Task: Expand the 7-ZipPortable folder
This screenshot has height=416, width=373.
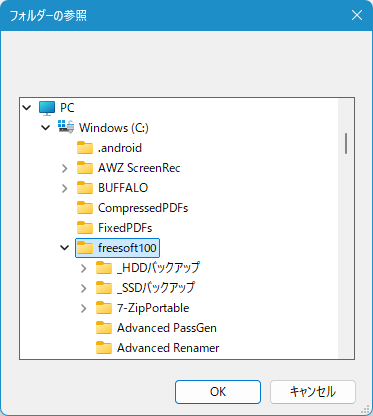Action: (x=84, y=308)
